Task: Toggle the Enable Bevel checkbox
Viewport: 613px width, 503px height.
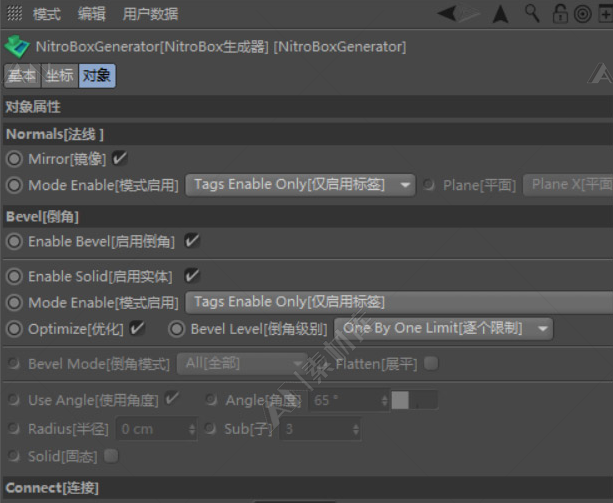Action: coord(192,241)
